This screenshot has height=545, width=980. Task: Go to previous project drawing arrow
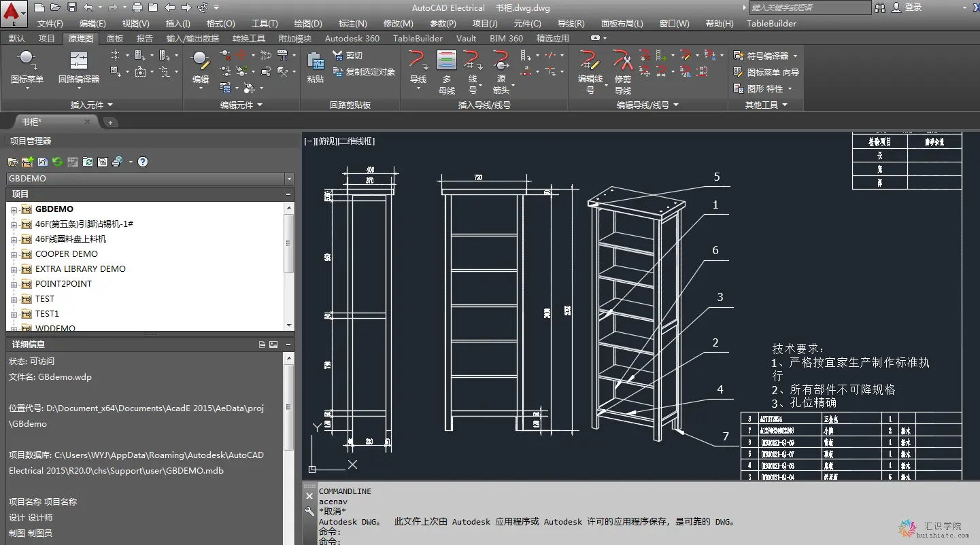point(170,7)
